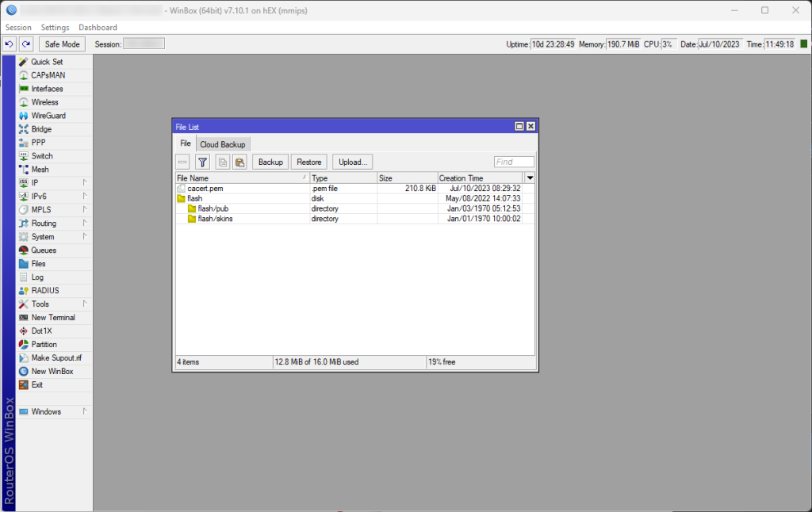Open the Settings menu

pos(55,28)
